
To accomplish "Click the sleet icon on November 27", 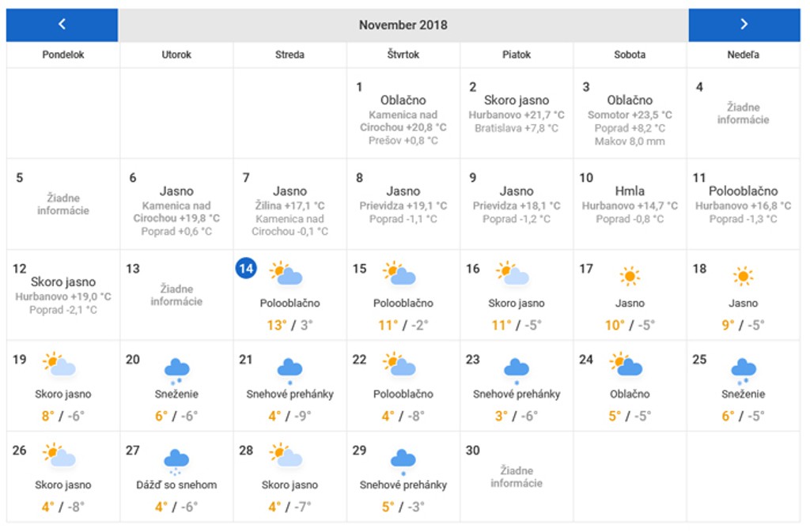I will click(x=176, y=458).
